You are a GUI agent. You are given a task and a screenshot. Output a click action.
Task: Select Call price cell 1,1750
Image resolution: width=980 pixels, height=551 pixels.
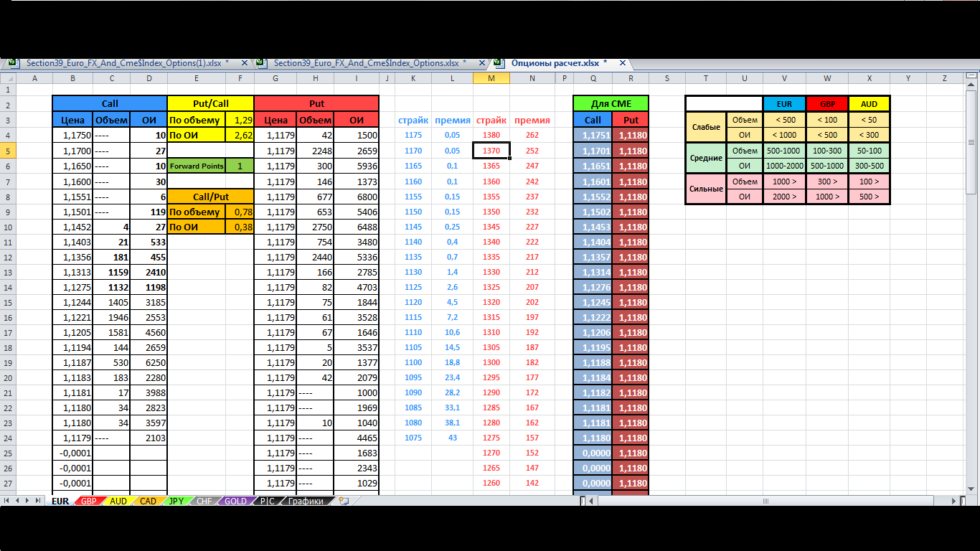[x=72, y=136]
